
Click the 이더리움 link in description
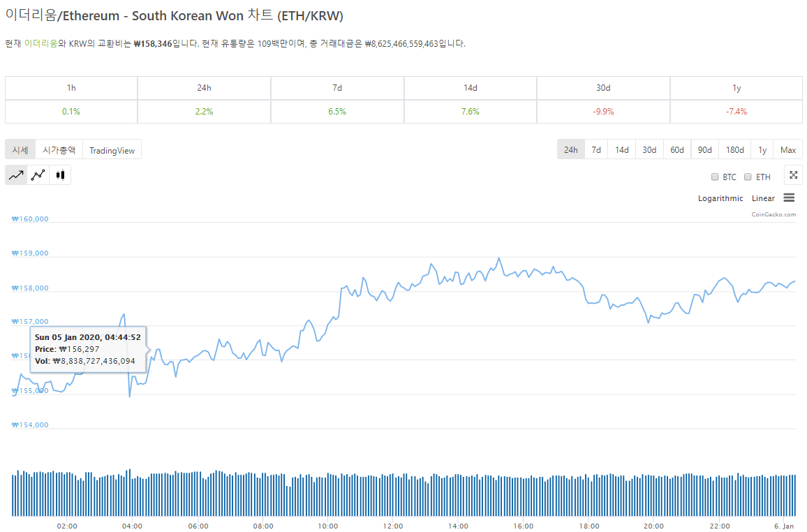click(41, 44)
